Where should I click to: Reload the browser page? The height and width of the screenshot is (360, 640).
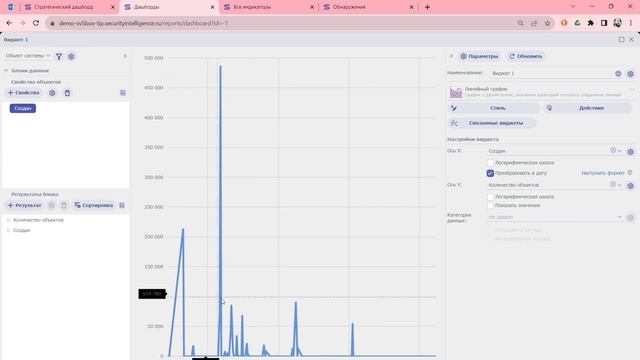tap(36, 23)
